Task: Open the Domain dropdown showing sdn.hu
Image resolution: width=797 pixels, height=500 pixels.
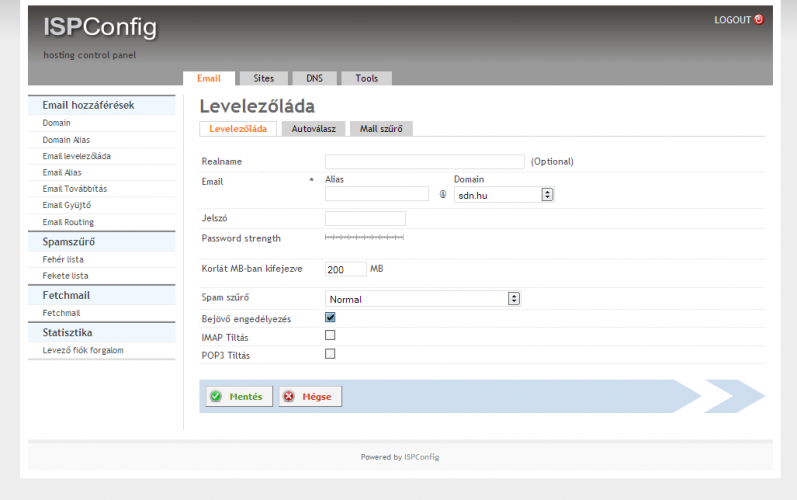Action: point(504,195)
